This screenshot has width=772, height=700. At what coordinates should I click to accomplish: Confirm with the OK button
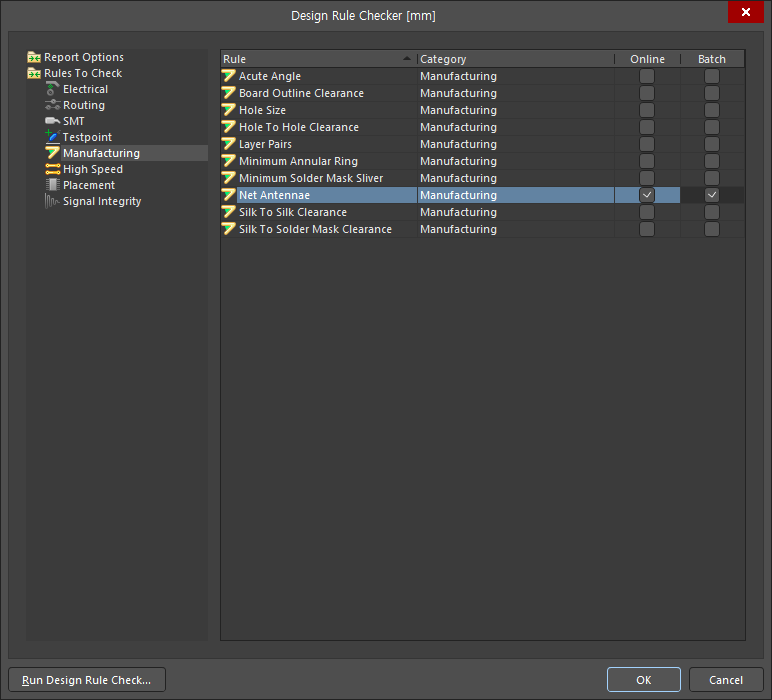(x=643, y=680)
